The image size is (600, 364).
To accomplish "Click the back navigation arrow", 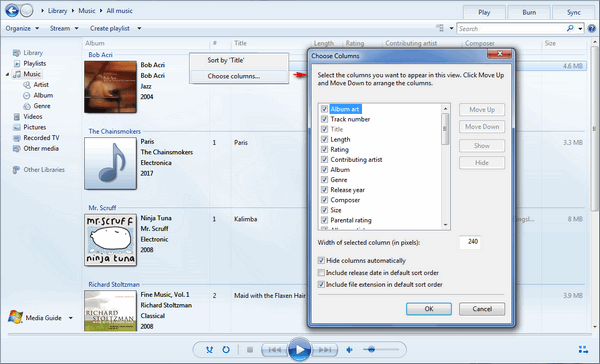I will (11, 10).
